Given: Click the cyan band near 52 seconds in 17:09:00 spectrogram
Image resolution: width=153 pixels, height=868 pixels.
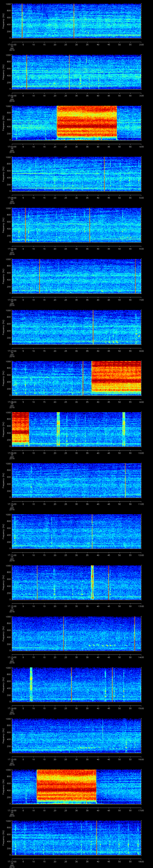Looking at the screenshot, I should click(124, 429).
